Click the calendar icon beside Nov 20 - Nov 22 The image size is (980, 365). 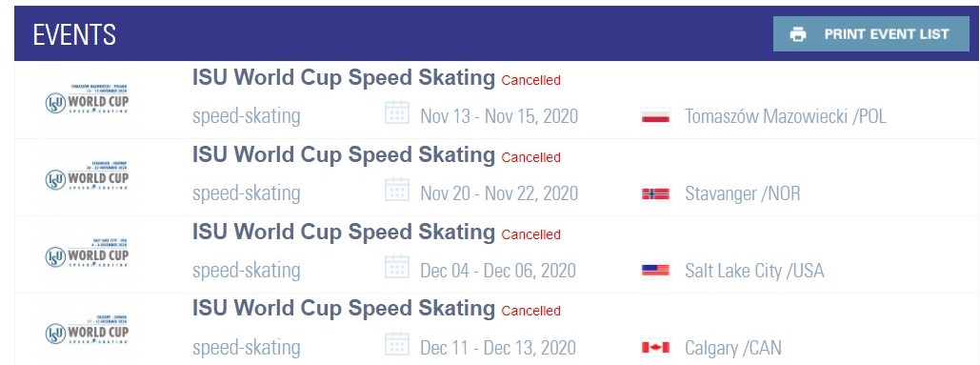397,190
